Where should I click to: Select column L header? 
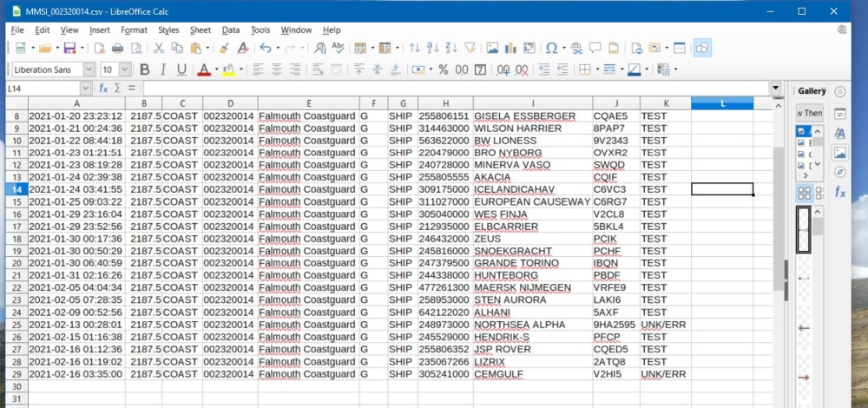click(x=722, y=103)
